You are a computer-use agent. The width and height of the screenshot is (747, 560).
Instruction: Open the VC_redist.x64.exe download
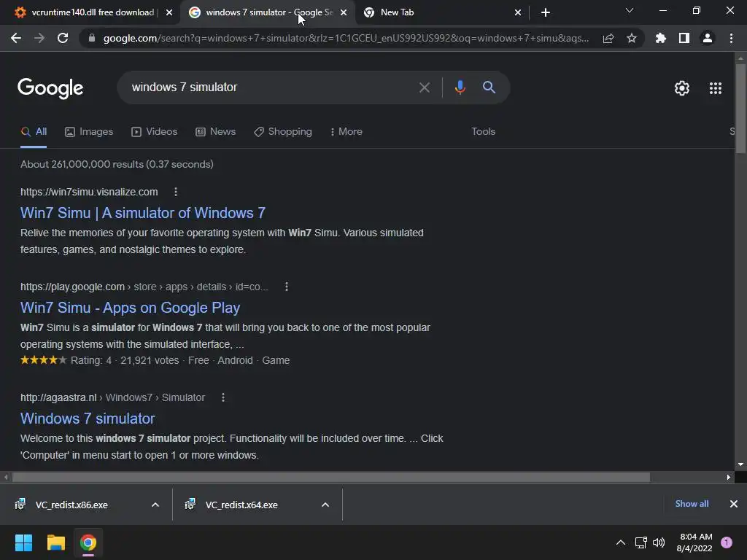pyautogui.click(x=241, y=505)
